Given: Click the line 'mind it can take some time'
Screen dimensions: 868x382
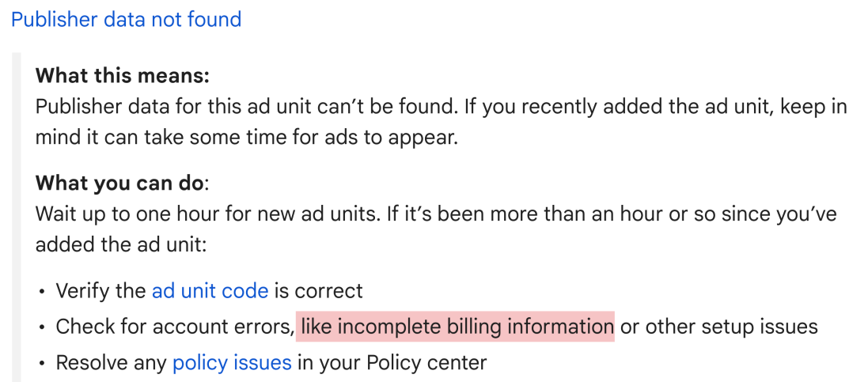Looking at the screenshot, I should (245, 137).
